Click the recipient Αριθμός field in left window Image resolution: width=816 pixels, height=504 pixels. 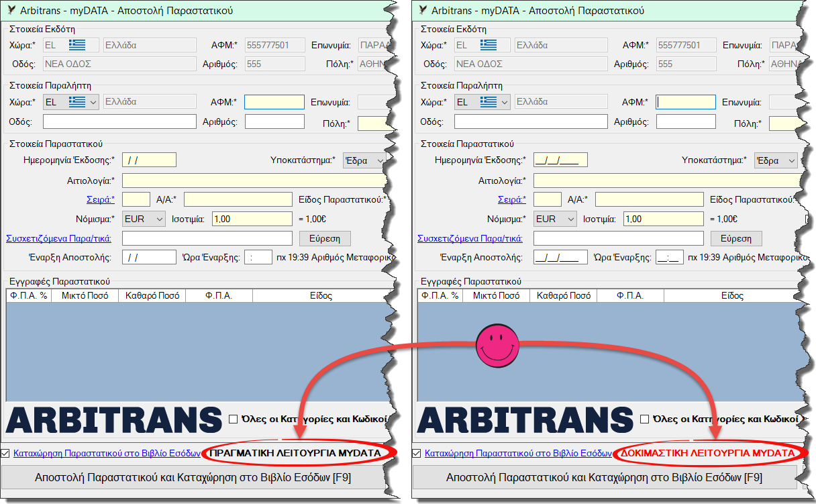[x=274, y=121]
